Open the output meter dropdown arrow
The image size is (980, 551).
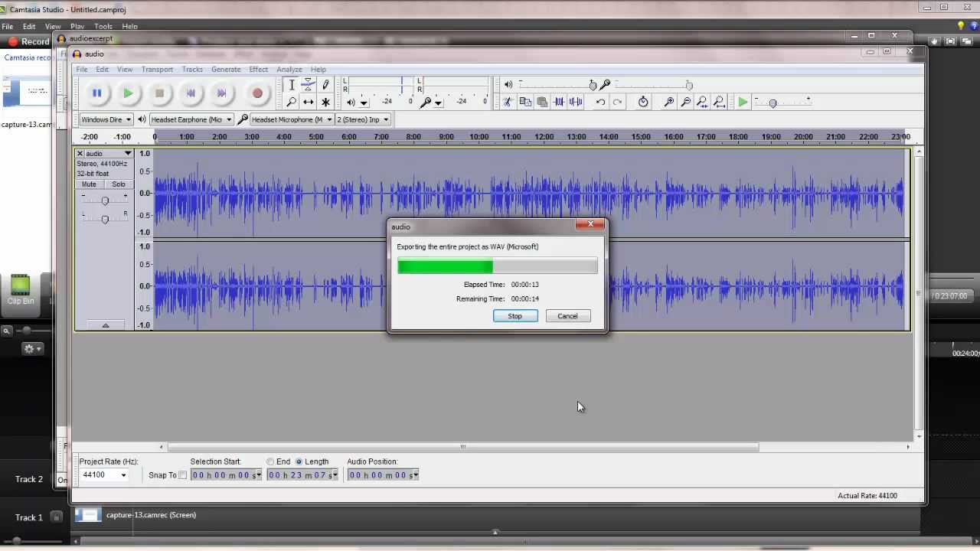[x=364, y=103]
